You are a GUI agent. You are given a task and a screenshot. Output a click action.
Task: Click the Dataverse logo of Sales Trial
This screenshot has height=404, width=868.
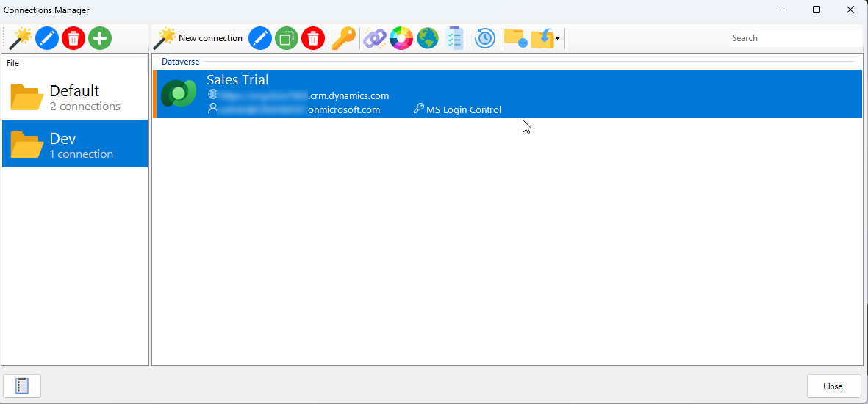click(x=179, y=93)
